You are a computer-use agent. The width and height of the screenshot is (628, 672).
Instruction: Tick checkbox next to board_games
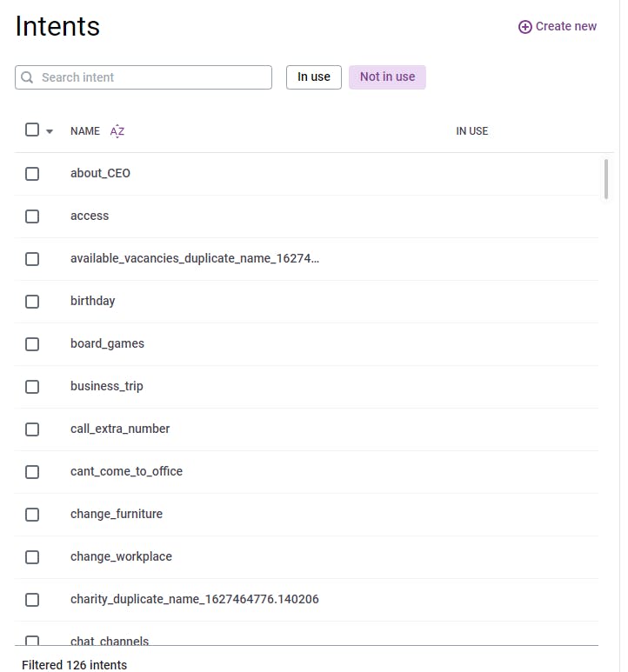coord(32,344)
